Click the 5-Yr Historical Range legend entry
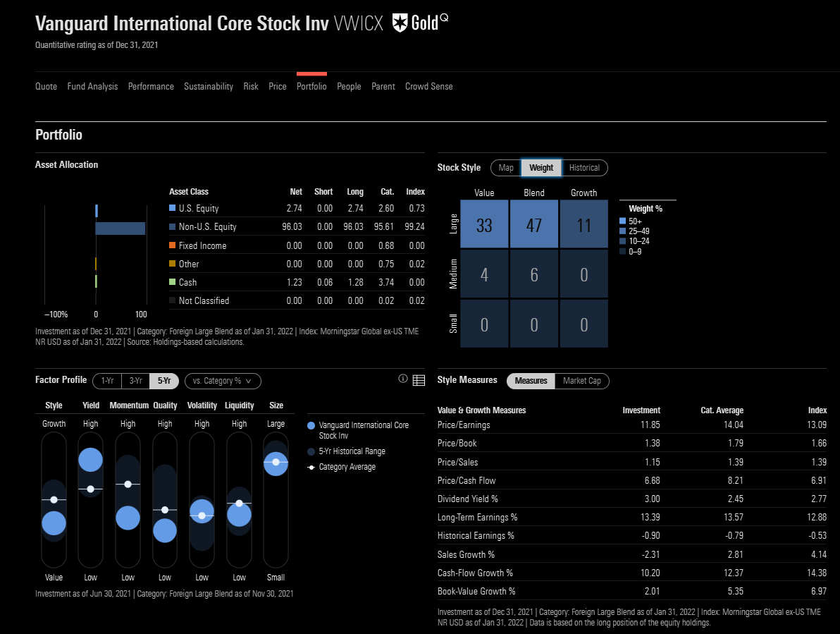The image size is (840, 634). click(346, 451)
